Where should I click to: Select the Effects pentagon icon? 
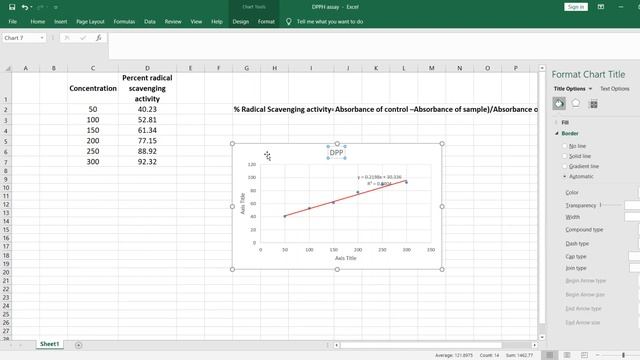pos(576,104)
